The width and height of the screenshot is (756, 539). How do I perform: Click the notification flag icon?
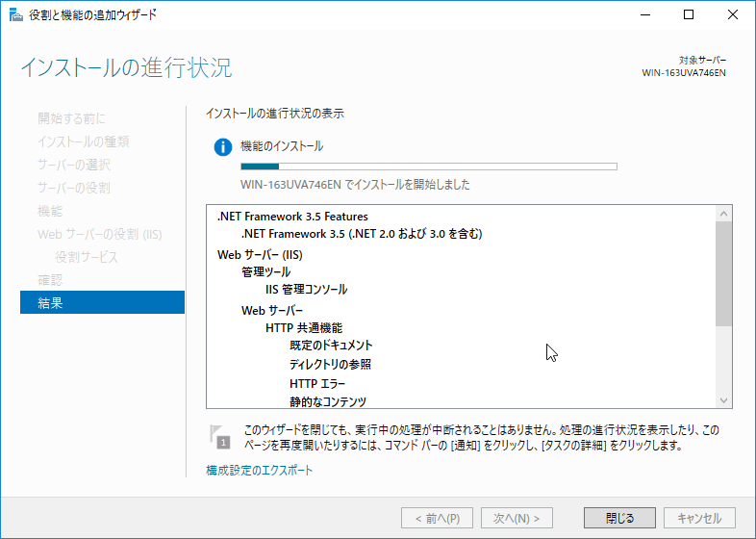[x=219, y=436]
